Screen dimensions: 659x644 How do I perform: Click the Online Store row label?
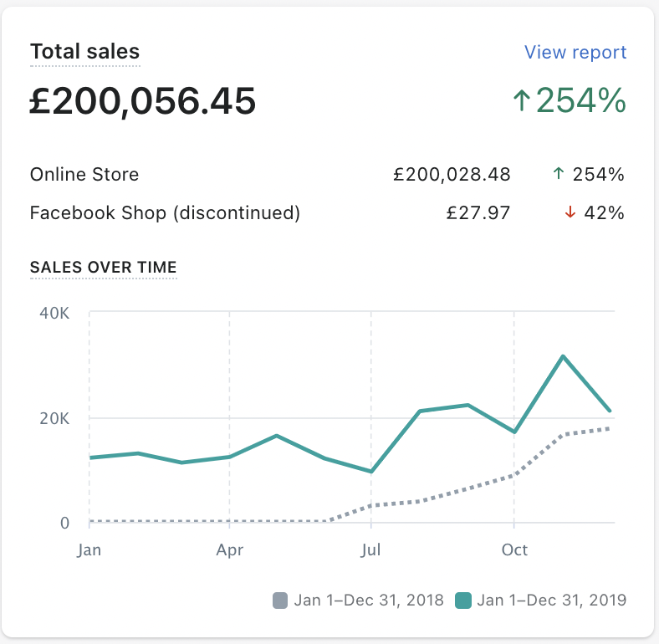(84, 174)
